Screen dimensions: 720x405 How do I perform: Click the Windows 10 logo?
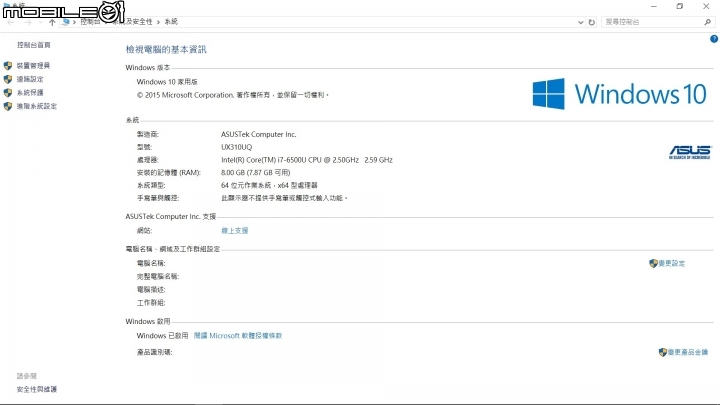619,94
